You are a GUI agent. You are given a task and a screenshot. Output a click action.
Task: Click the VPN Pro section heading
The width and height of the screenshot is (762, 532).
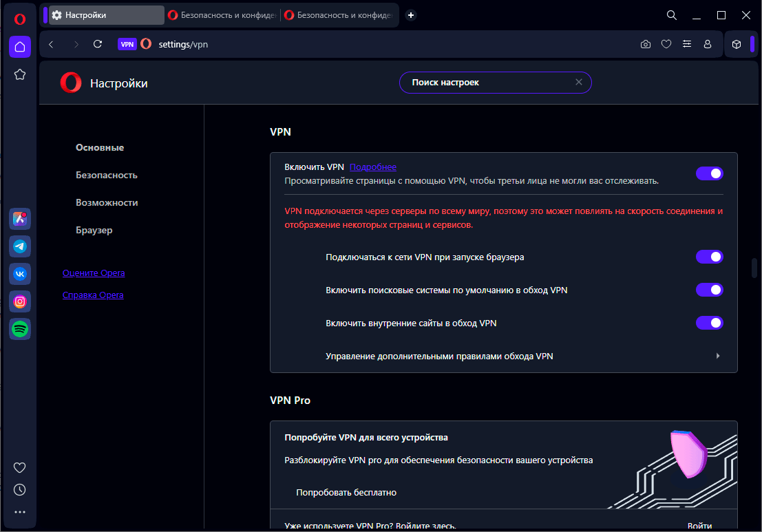pos(290,401)
